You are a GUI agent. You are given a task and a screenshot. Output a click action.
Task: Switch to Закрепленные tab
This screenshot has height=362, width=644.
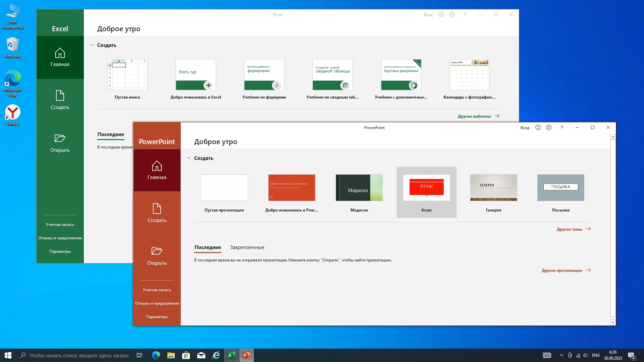(x=247, y=247)
